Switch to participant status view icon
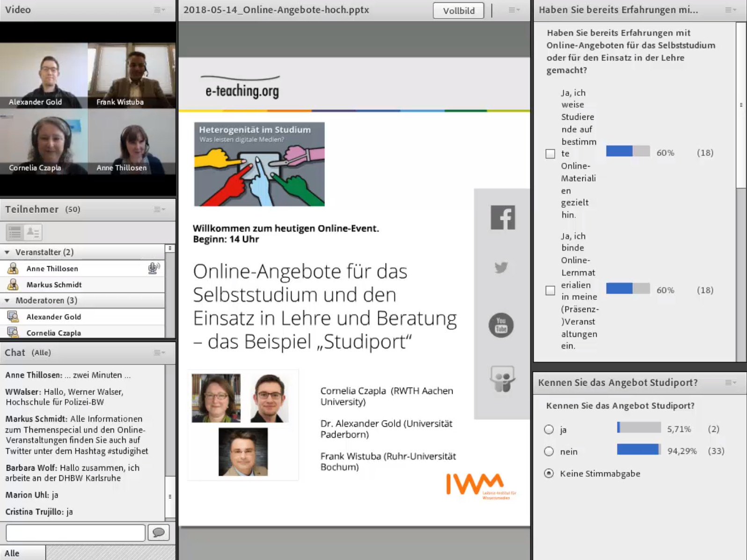This screenshot has width=747, height=560. pyautogui.click(x=33, y=232)
